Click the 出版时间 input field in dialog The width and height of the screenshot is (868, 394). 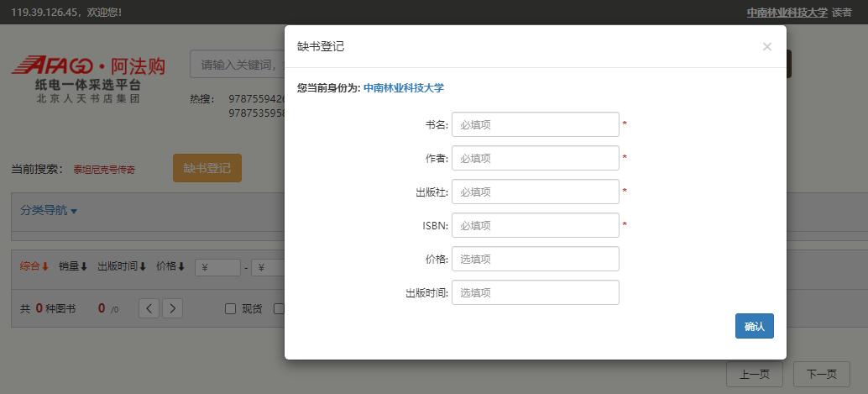tap(535, 292)
